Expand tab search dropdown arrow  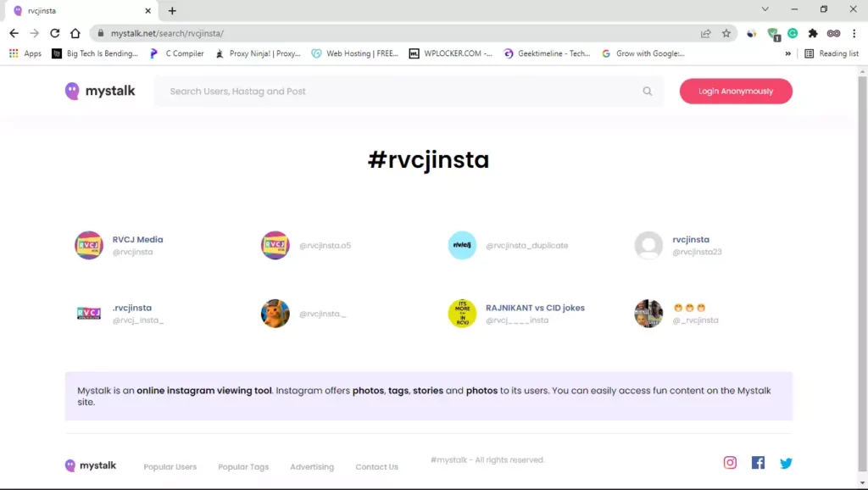point(765,9)
